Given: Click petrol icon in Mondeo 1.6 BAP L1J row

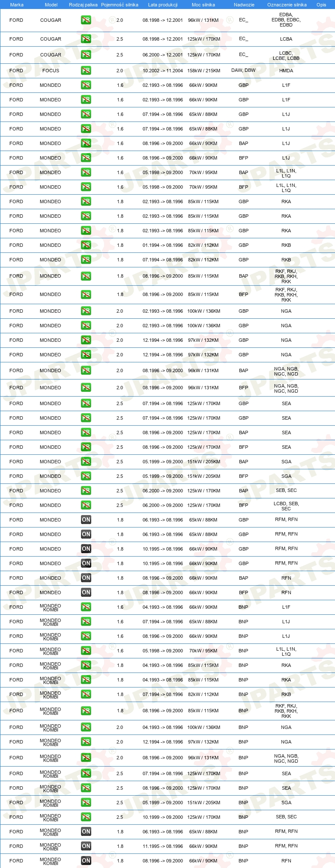Looking at the screenshot, I should tap(86, 143).
